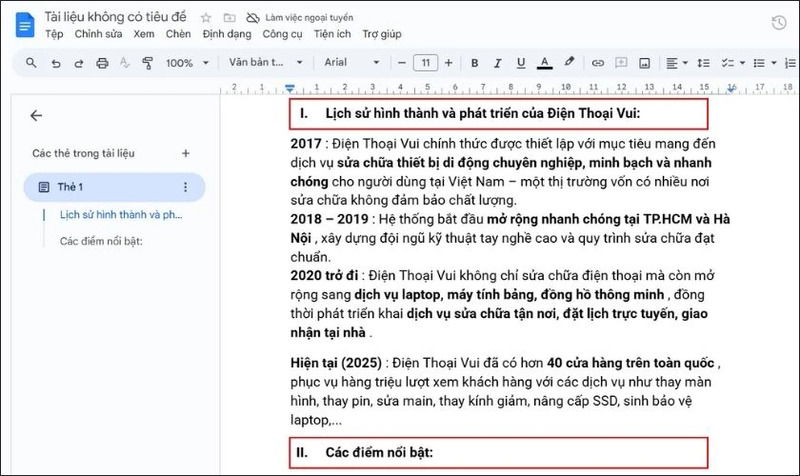The height and width of the screenshot is (476, 800).
Task: Toggle underline formatting
Action: click(x=520, y=63)
